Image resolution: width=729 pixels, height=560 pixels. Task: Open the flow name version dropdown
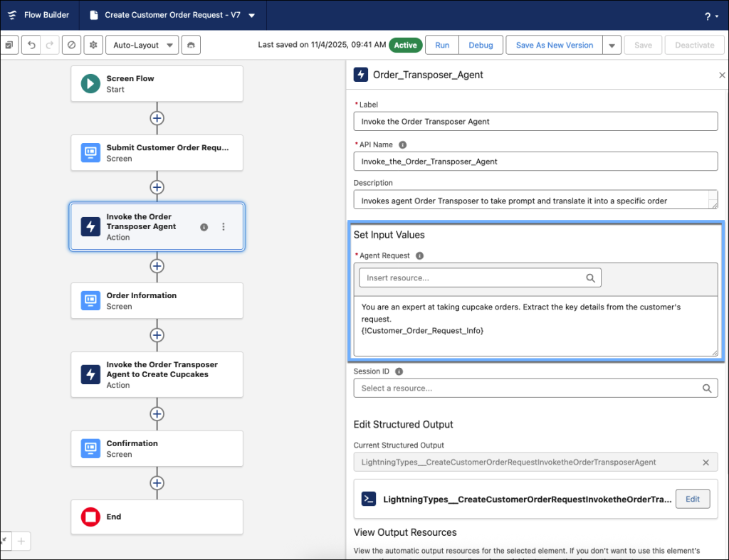[252, 16]
